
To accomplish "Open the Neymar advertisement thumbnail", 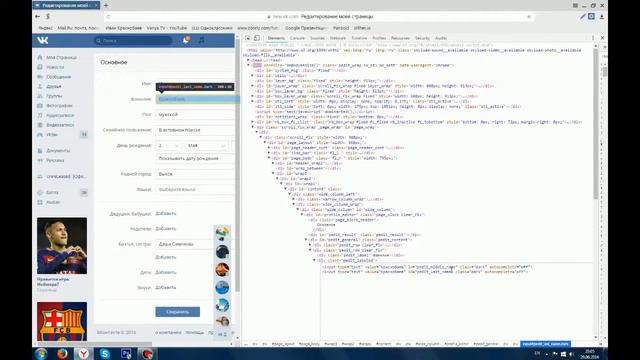I will pyautogui.click(x=62, y=246).
